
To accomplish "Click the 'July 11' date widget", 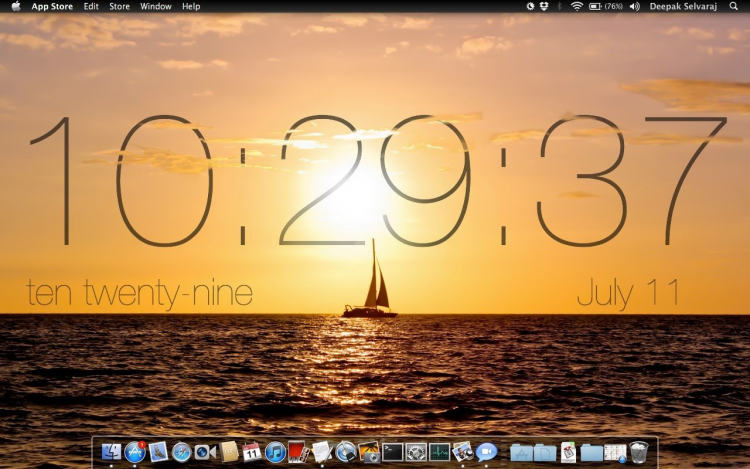I will 628,293.
